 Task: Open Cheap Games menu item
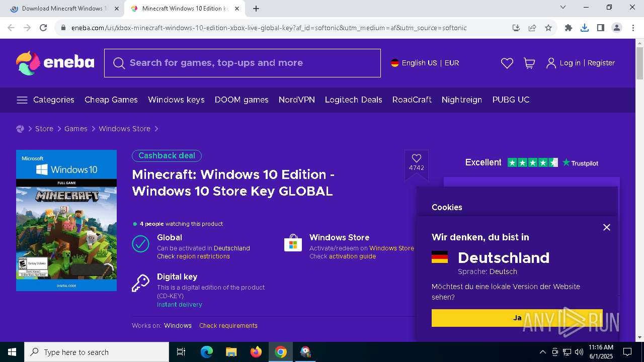coord(111,100)
